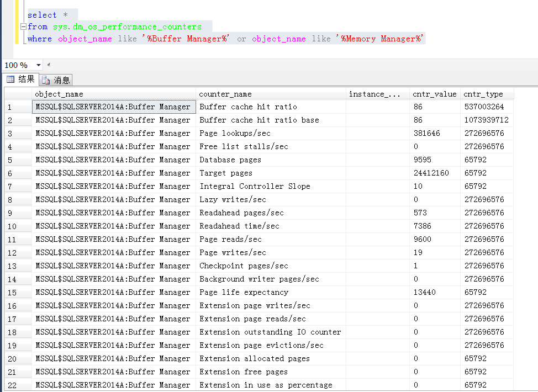This screenshot has width=538, height=392.
Task: Click cntr_type 537003264 cell
Action: (487, 107)
